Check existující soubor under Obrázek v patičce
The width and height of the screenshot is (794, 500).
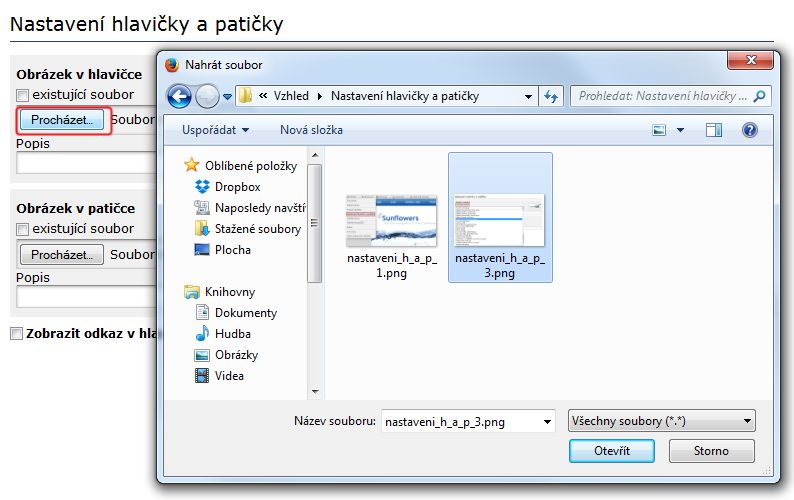tap(23, 230)
